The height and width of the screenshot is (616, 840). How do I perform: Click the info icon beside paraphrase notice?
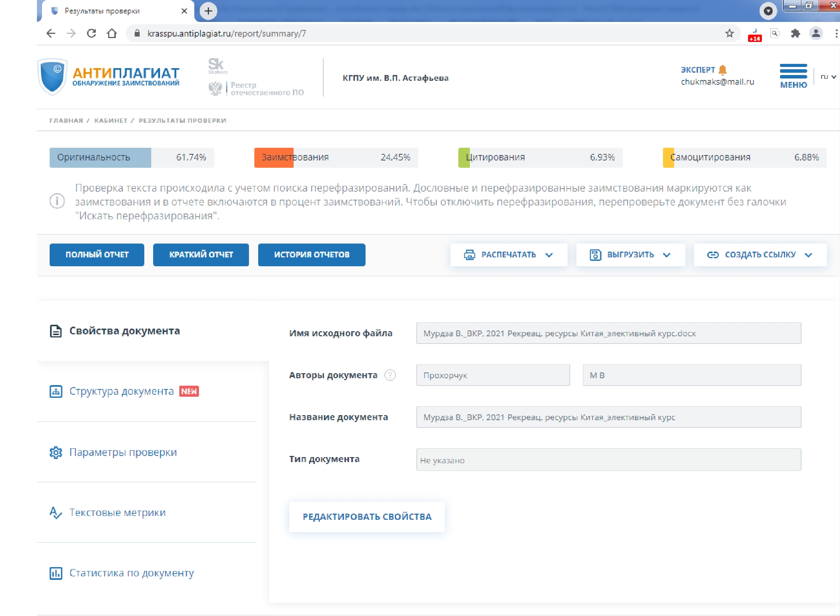pos(57,201)
